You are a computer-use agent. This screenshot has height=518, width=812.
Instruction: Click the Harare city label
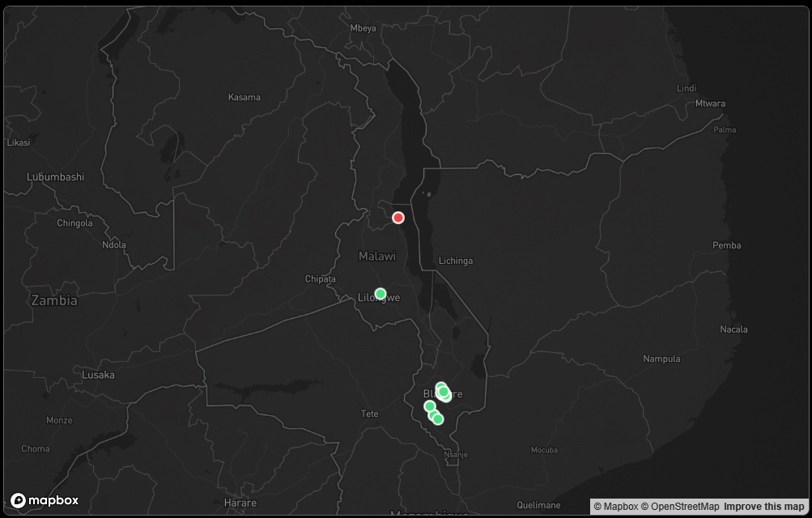point(240,502)
